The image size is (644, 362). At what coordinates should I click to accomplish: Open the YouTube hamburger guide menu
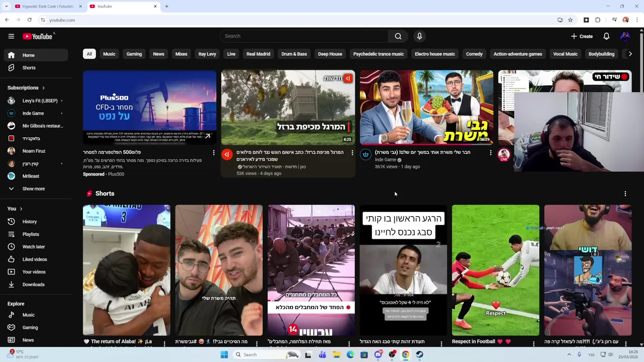pyautogui.click(x=11, y=36)
